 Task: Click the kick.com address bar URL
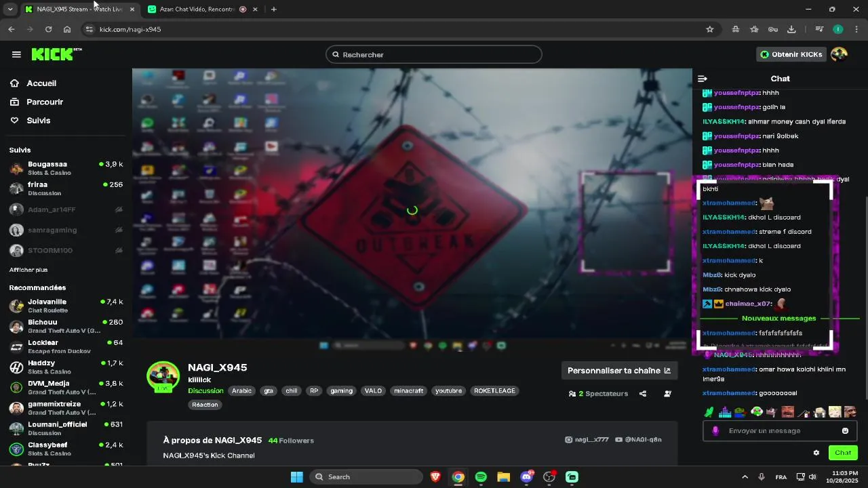pos(130,29)
